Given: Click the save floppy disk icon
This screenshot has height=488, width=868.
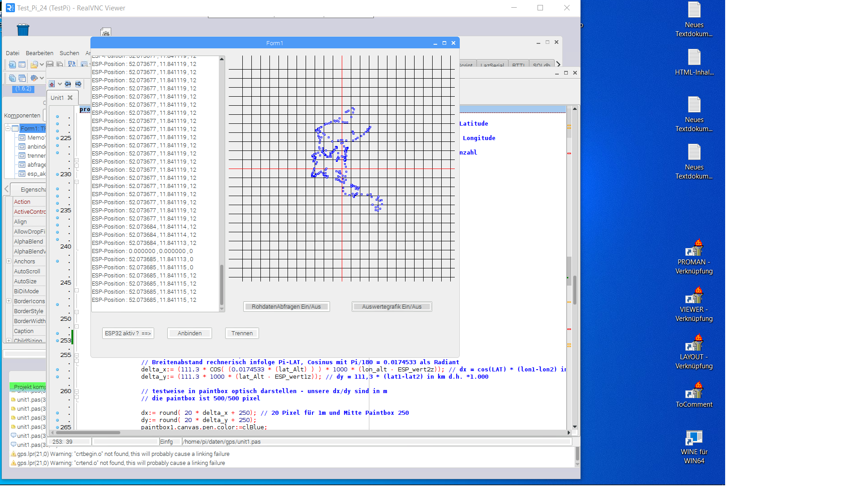Looking at the screenshot, I should pyautogui.click(x=50, y=65).
